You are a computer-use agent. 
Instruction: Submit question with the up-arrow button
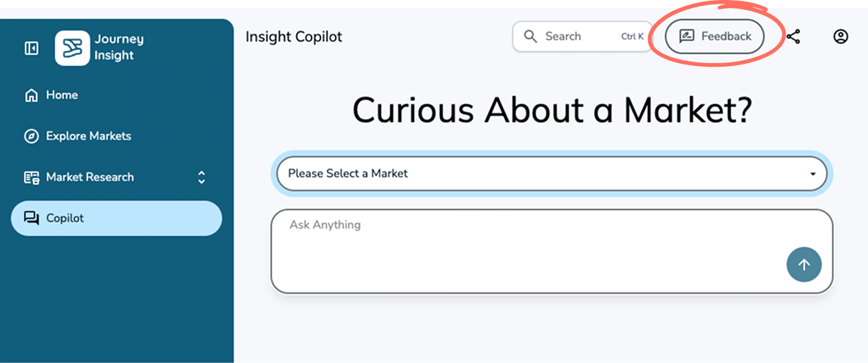point(803,265)
